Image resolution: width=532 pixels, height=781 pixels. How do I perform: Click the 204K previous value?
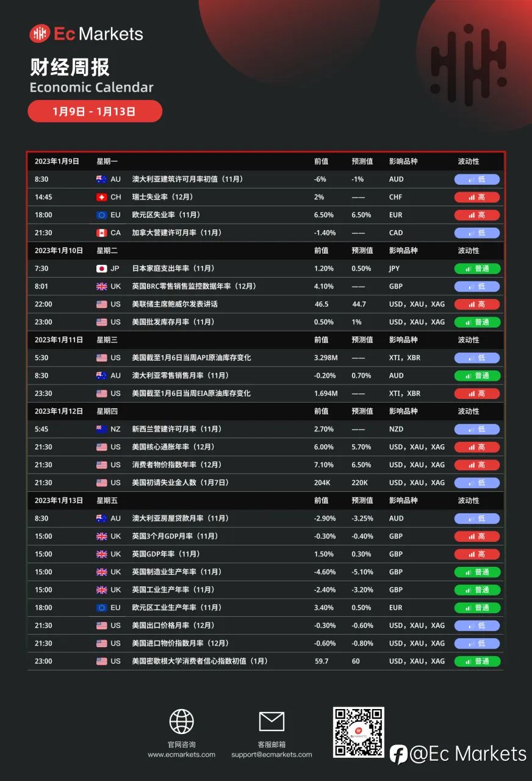click(322, 483)
